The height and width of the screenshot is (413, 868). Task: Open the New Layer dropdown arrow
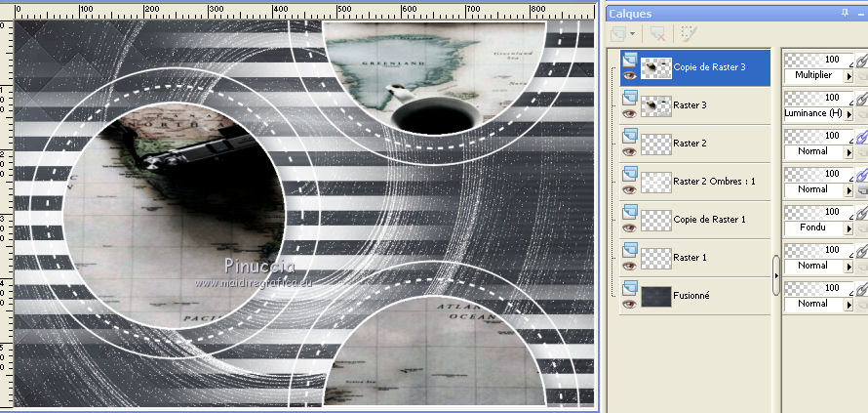(x=632, y=34)
